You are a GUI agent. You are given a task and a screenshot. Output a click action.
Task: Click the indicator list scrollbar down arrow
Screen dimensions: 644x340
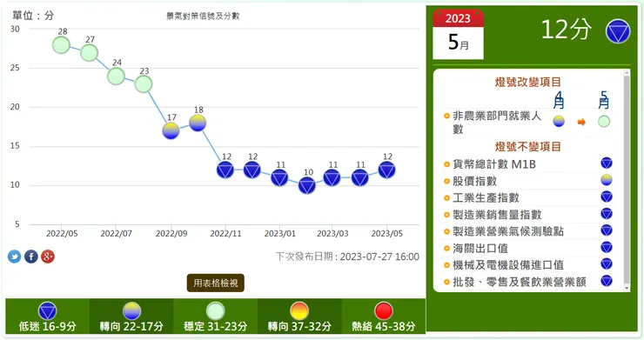pyautogui.click(x=627, y=289)
